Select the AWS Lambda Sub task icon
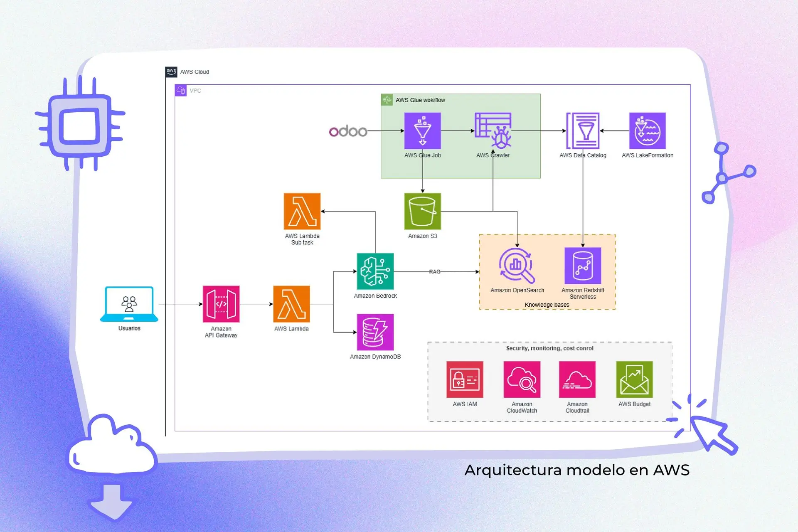 pos(302,211)
